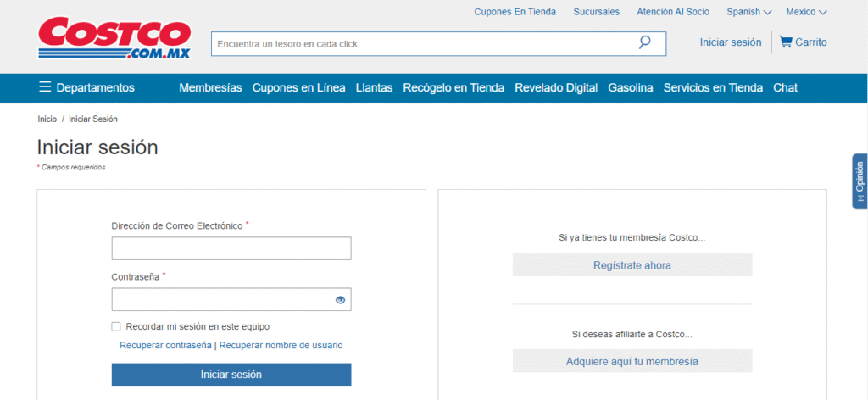Click the Recuperar contraseña link

(165, 345)
